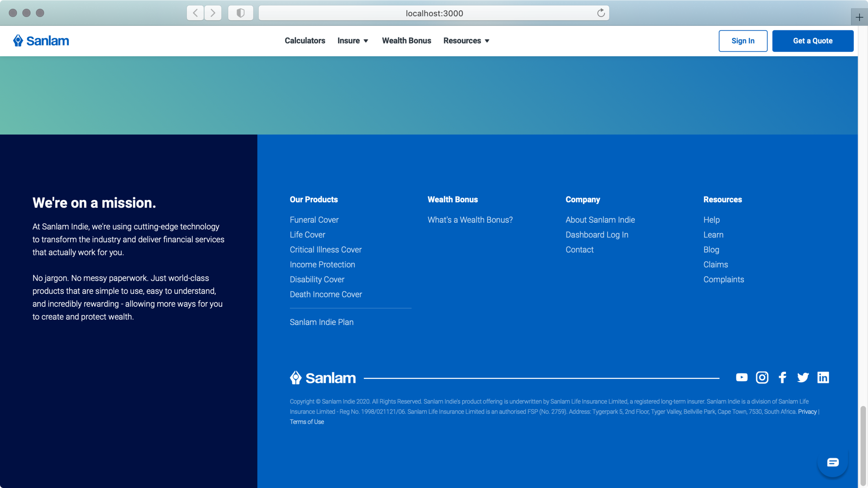The height and width of the screenshot is (488, 868).
Task: Open the Funeral Cover footer link
Action: click(314, 220)
